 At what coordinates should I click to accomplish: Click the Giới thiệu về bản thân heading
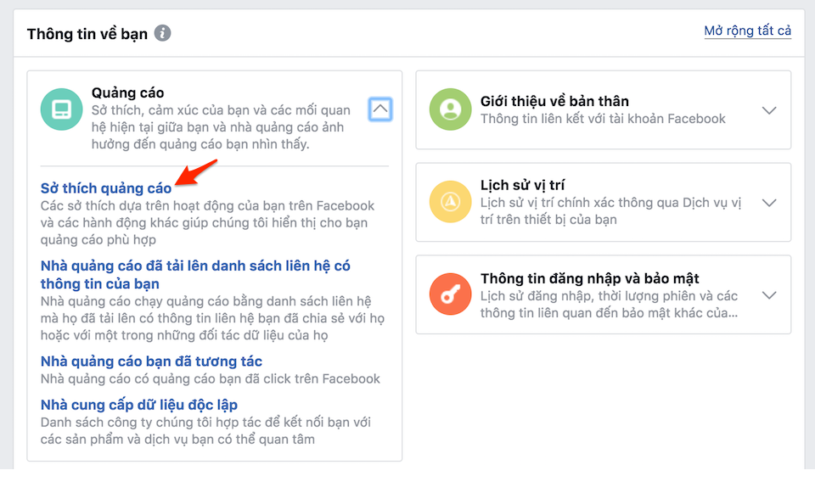554,101
